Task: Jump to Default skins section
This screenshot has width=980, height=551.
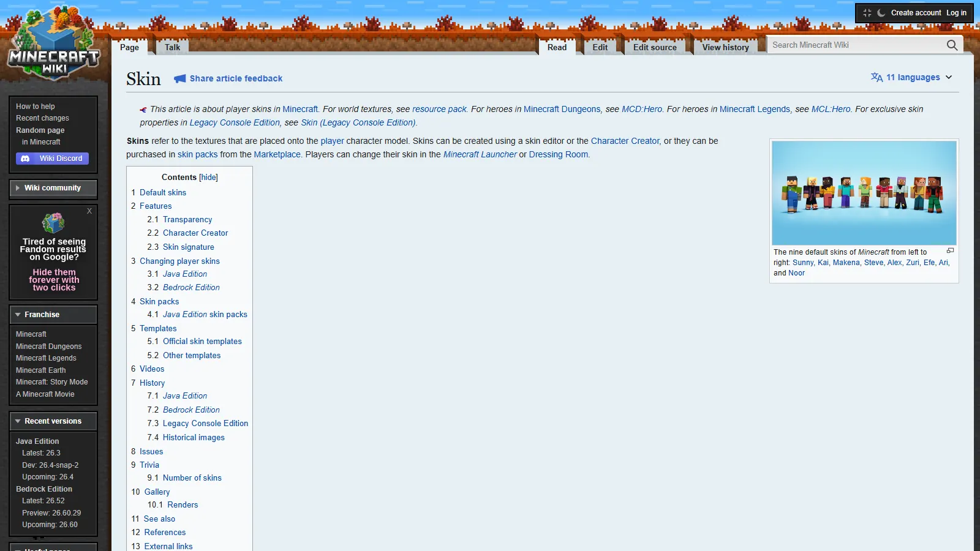Action: click(x=162, y=192)
